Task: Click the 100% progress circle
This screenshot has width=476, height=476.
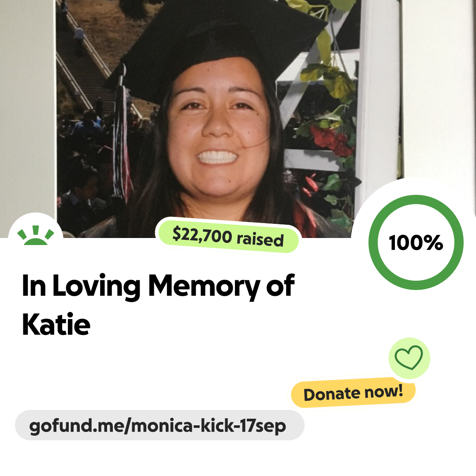Action: pyautogui.click(x=416, y=242)
